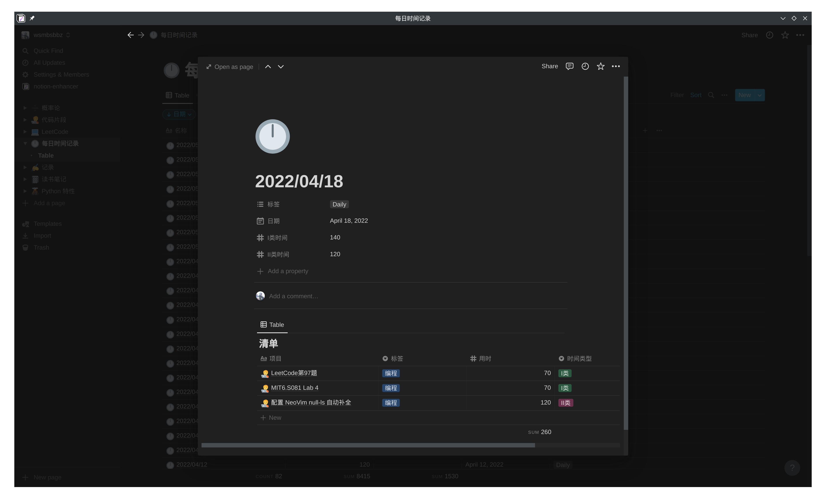Click the Import icon in sidebar
This screenshot has width=826, height=504.
pyautogui.click(x=25, y=236)
